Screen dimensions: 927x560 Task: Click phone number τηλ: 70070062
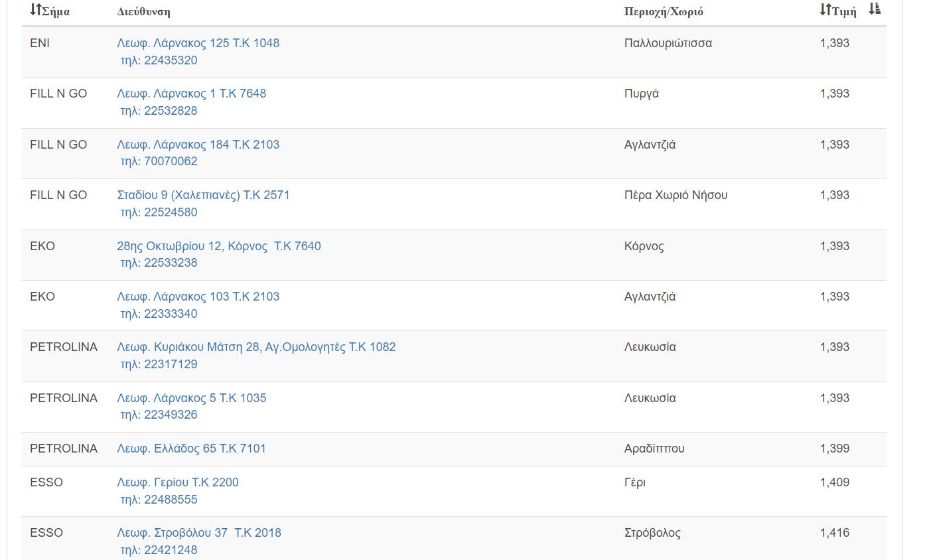(x=159, y=161)
